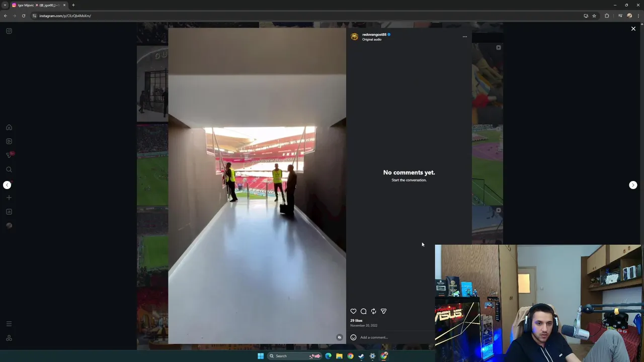
Task: Click the instagram.com address bar URL
Action: point(65,16)
